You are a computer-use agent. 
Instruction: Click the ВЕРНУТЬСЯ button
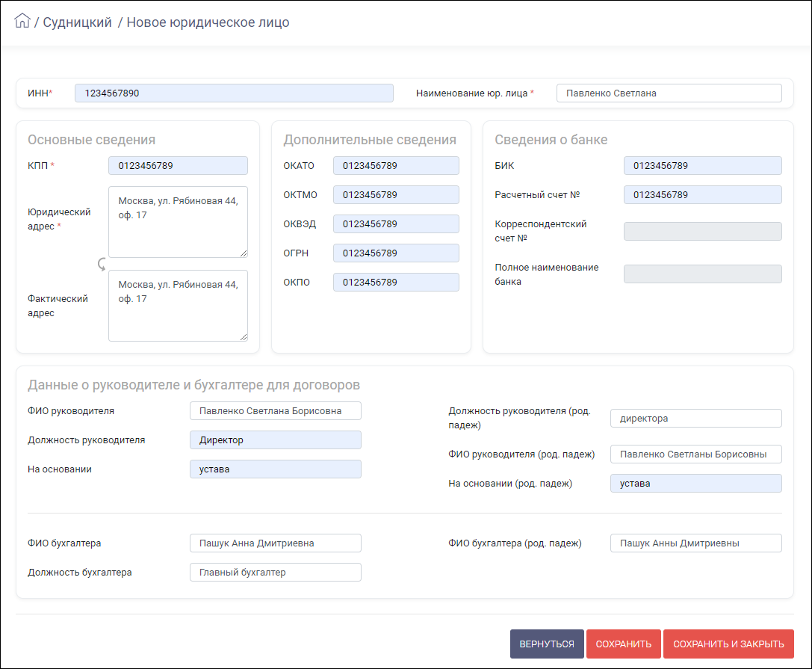pyautogui.click(x=547, y=644)
